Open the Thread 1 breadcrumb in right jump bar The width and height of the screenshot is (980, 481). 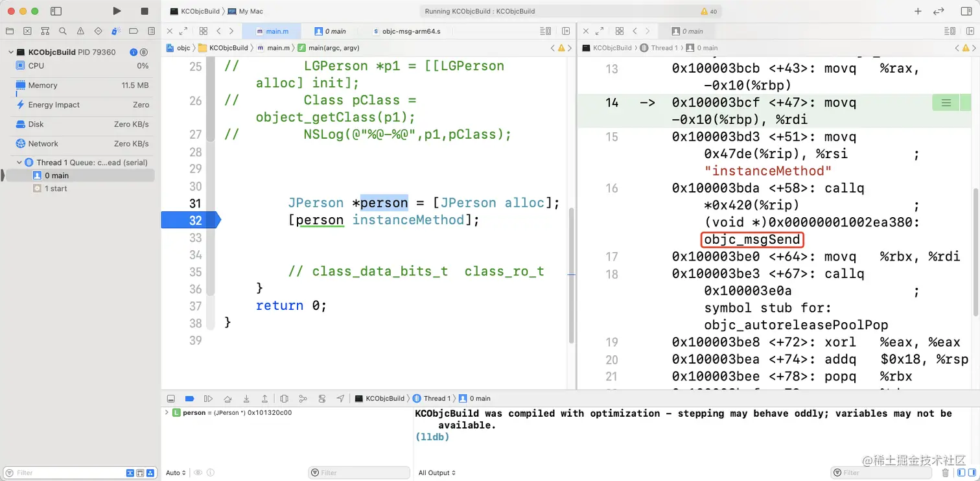(659, 48)
